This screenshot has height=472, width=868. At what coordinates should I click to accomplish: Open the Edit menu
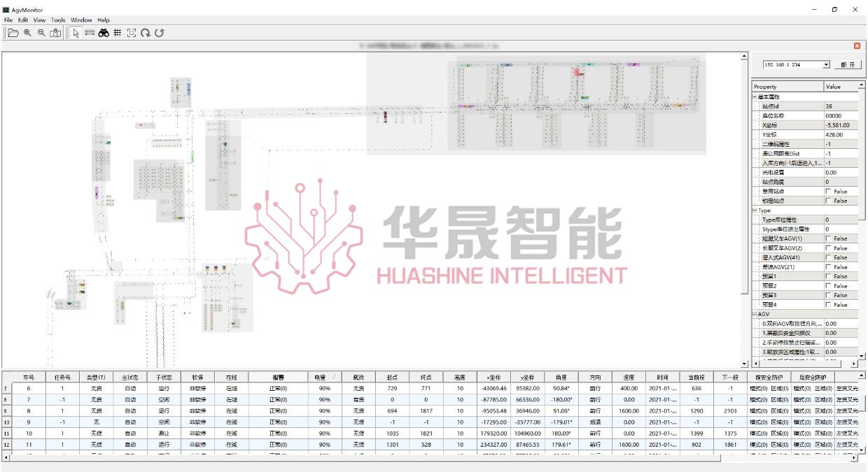tap(23, 20)
